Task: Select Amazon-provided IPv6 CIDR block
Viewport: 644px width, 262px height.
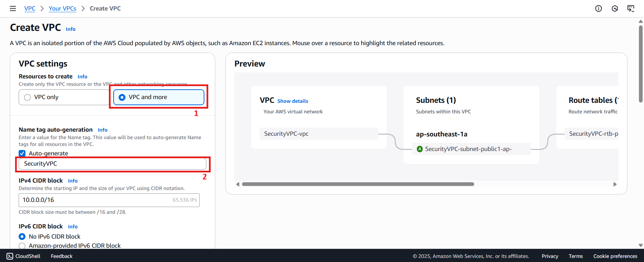Action: tap(22, 246)
